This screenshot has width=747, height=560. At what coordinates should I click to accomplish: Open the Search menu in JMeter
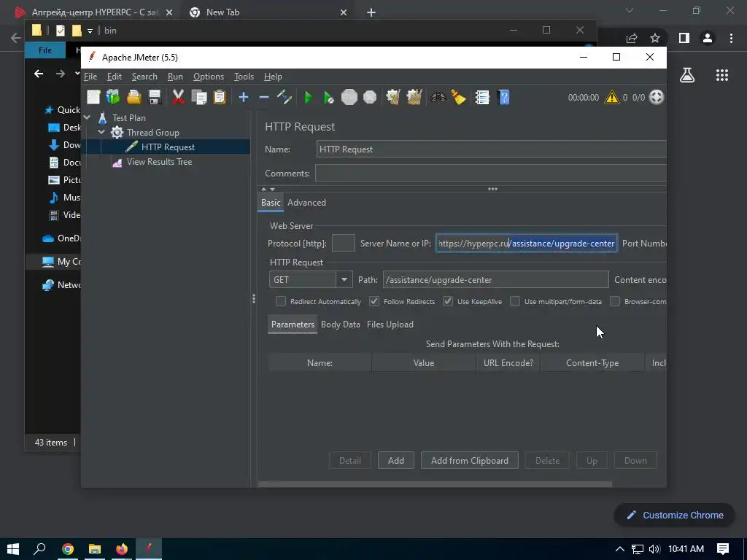tap(144, 76)
